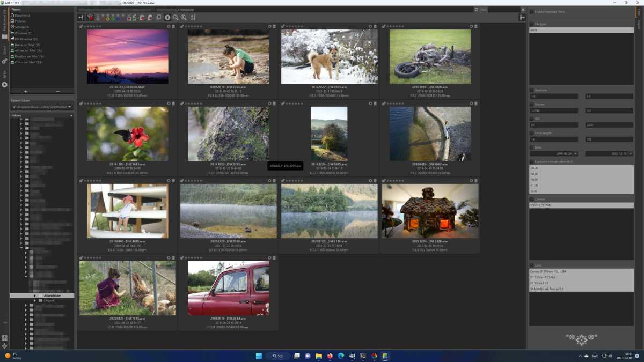Open Windows Start menu
Viewport: 644px width, 362px height.
(x=259, y=356)
